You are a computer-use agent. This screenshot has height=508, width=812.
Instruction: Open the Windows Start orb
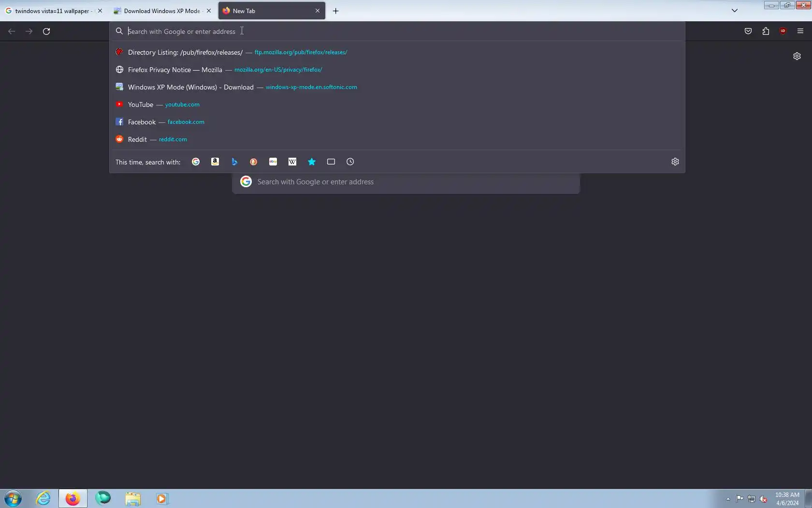(x=13, y=498)
